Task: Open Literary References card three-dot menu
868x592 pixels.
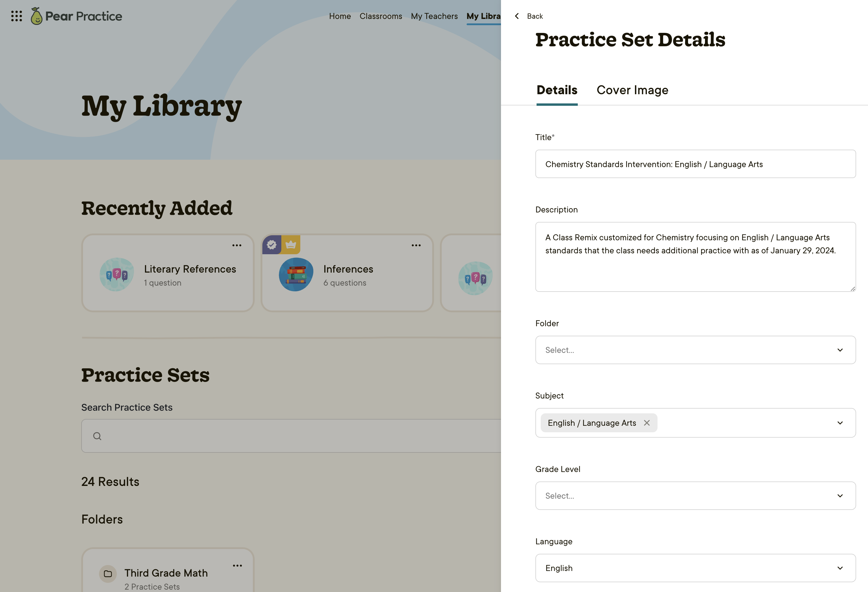Action: point(237,245)
